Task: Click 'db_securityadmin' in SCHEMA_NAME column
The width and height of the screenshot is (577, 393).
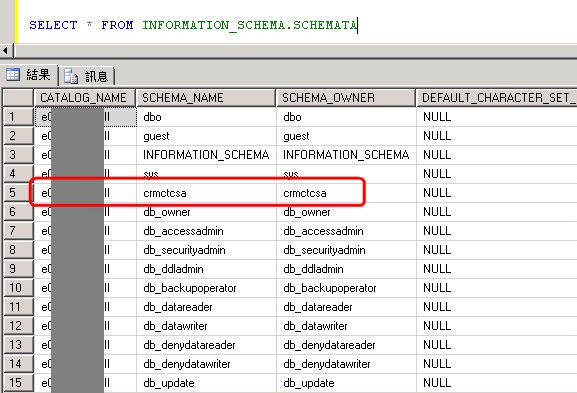Action: 184,250
